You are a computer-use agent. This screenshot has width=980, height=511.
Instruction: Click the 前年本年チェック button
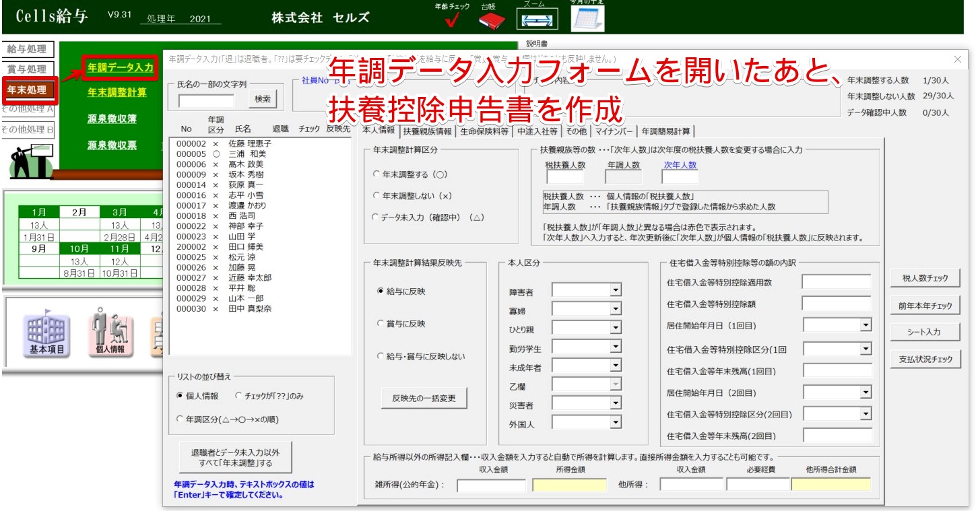click(925, 306)
